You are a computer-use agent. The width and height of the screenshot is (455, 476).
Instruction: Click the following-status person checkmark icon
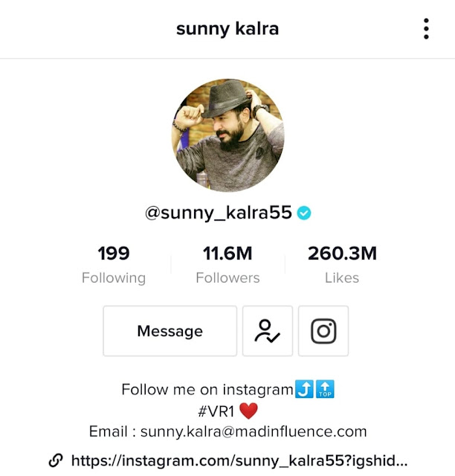click(x=268, y=331)
